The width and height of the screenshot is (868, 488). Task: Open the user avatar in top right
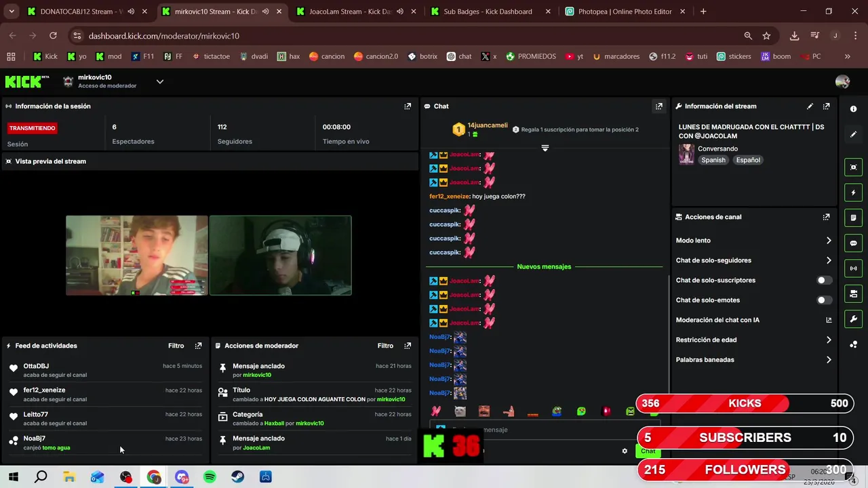click(842, 81)
